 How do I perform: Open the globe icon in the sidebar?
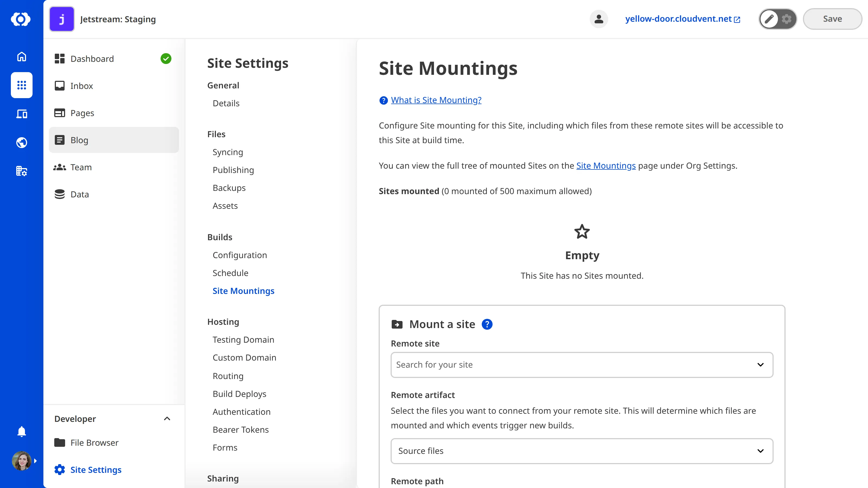coord(21,142)
